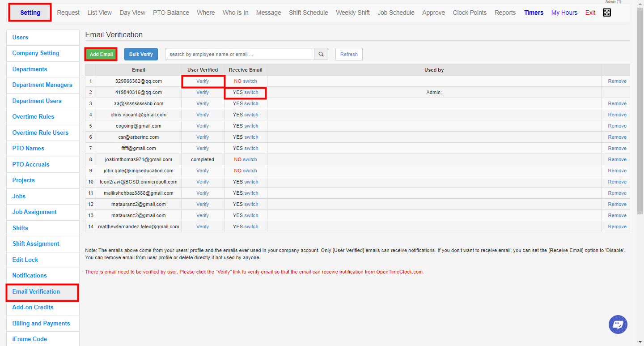Click the fullscreen icon beside Exit
This screenshot has width=644, height=346.
click(x=606, y=12)
